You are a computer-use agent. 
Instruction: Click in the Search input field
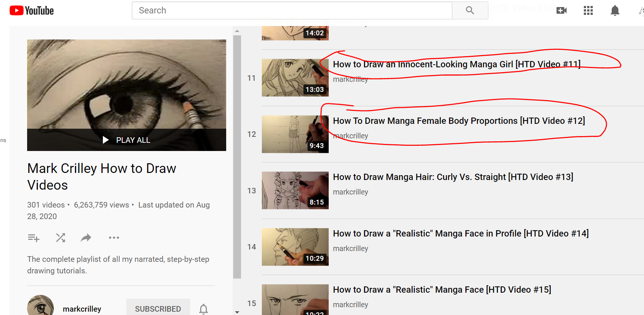(292, 10)
